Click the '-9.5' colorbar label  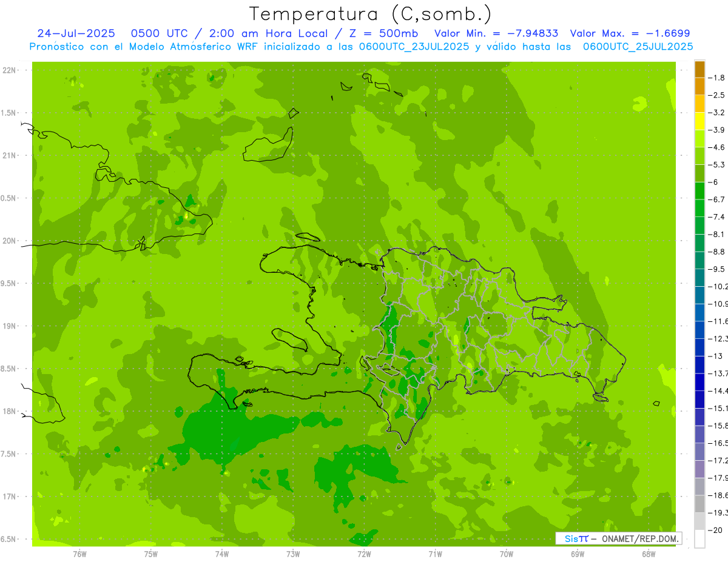717,269
